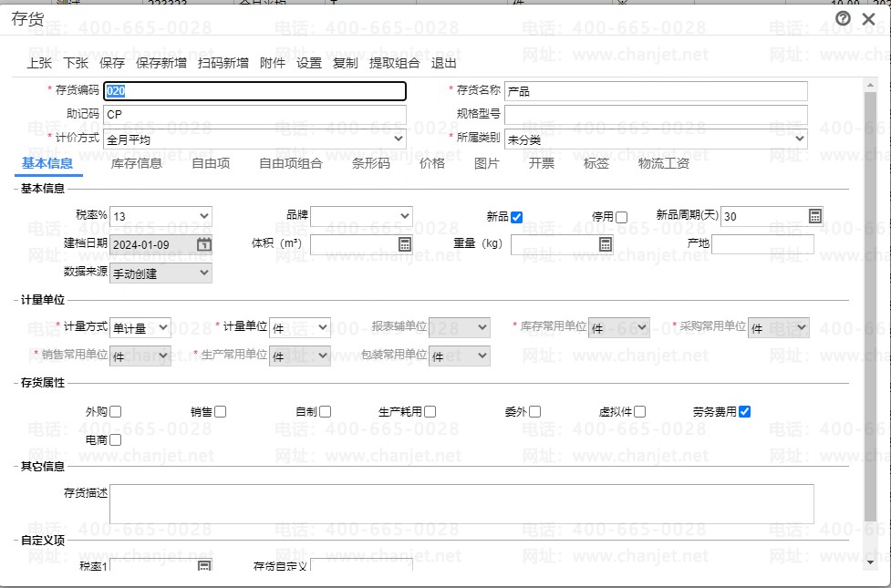
Task: Check the 自制 attribute
Action: click(325, 412)
